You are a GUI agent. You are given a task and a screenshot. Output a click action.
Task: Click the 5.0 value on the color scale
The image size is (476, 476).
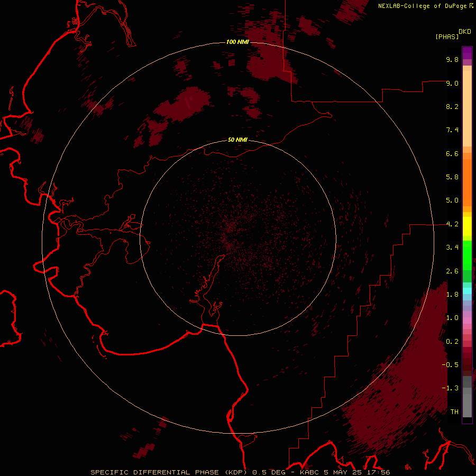(452, 200)
